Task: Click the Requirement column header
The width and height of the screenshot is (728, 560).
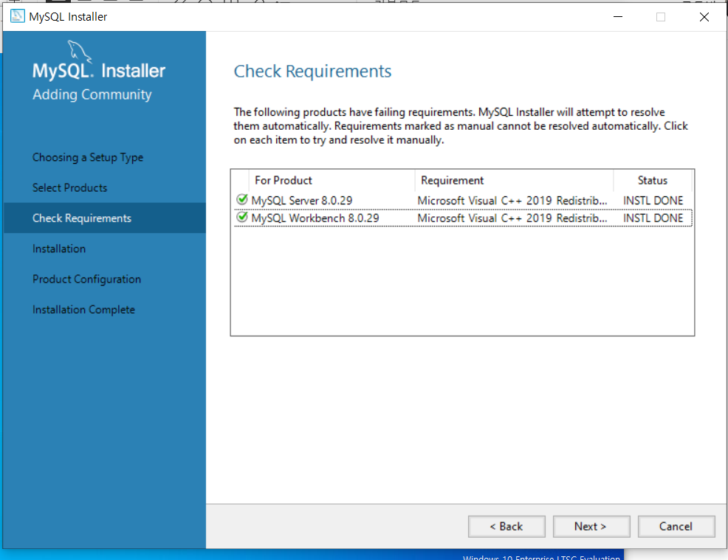Action: coord(514,181)
